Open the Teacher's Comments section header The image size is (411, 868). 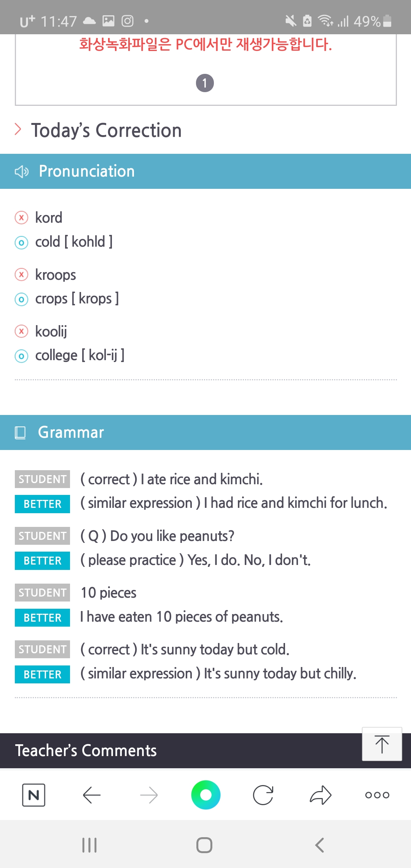[x=205, y=751]
